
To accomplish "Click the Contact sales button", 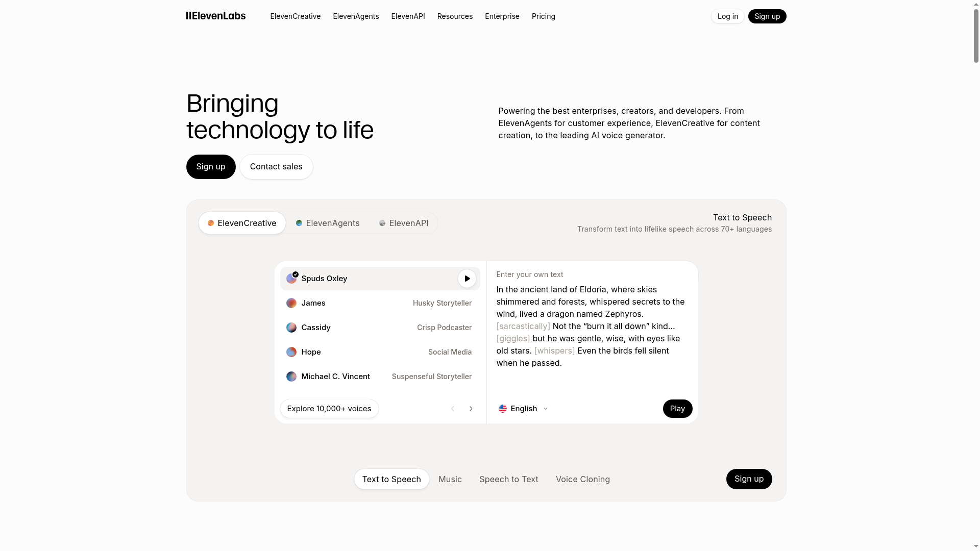I will [276, 166].
